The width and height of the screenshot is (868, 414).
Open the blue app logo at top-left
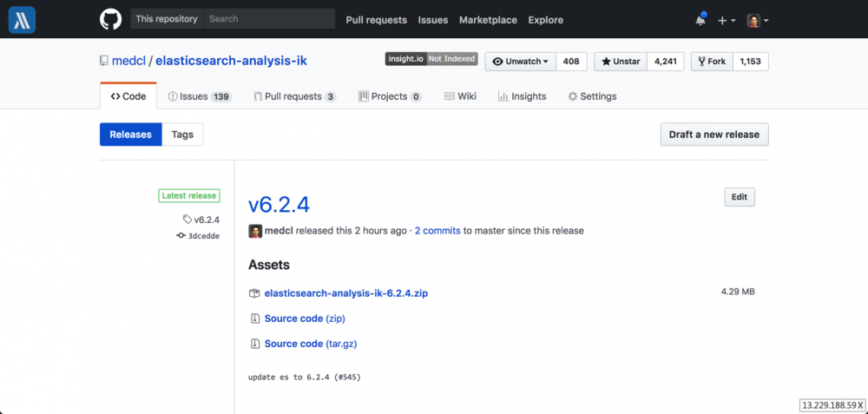click(x=23, y=19)
